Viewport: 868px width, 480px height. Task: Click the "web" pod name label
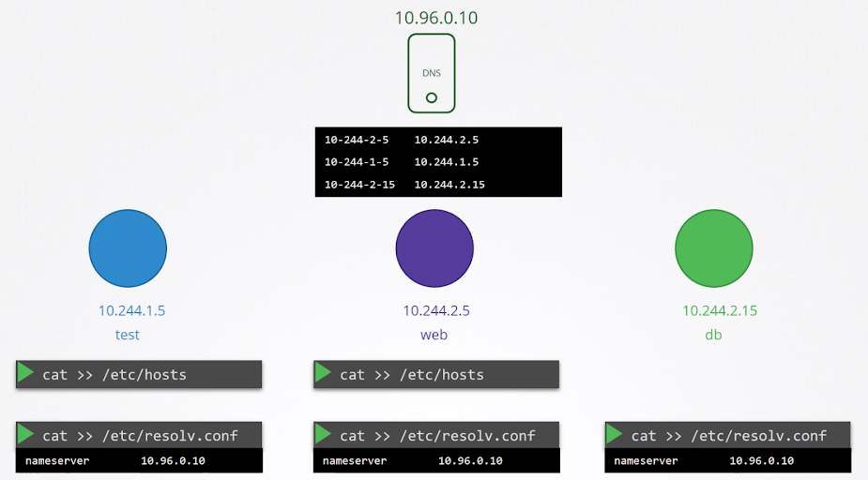434,335
